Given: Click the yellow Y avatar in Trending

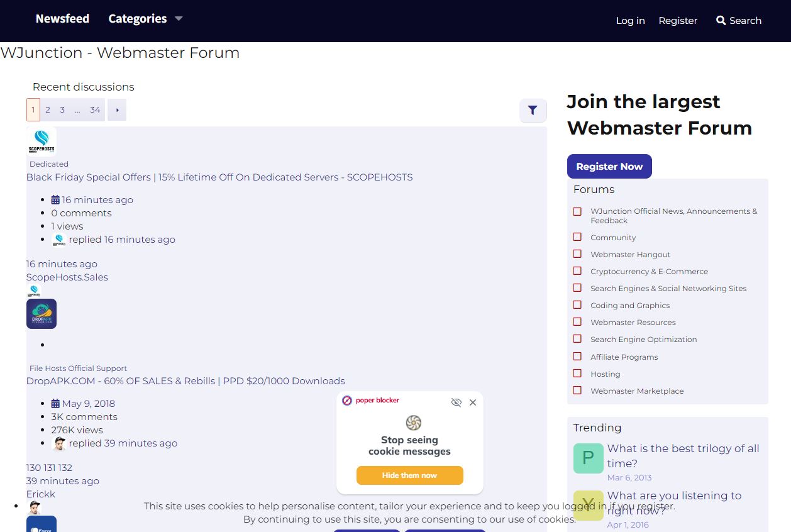Looking at the screenshot, I should click(589, 505).
